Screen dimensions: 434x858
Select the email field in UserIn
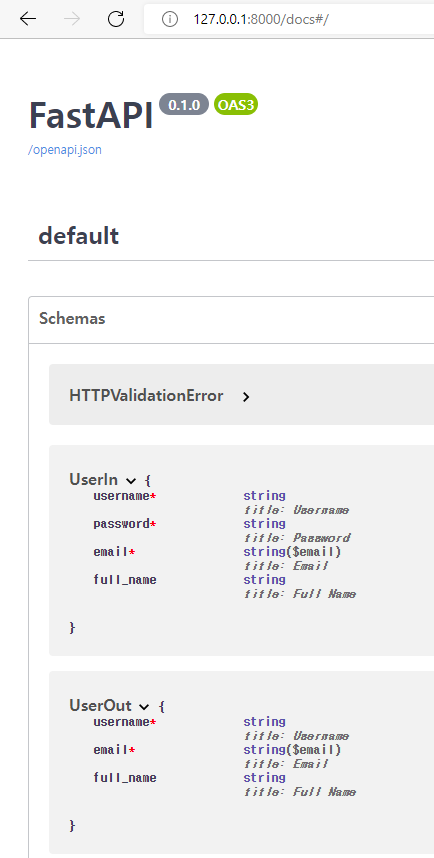click(114, 552)
